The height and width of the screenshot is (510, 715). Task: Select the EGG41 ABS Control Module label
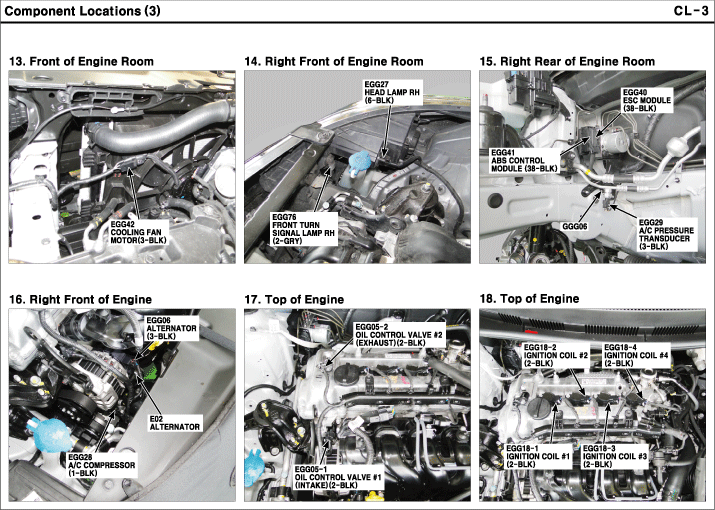coord(524,161)
